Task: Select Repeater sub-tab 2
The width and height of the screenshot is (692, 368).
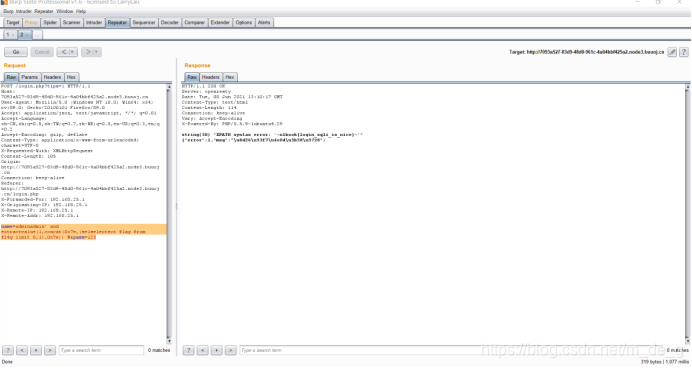Action: point(24,35)
